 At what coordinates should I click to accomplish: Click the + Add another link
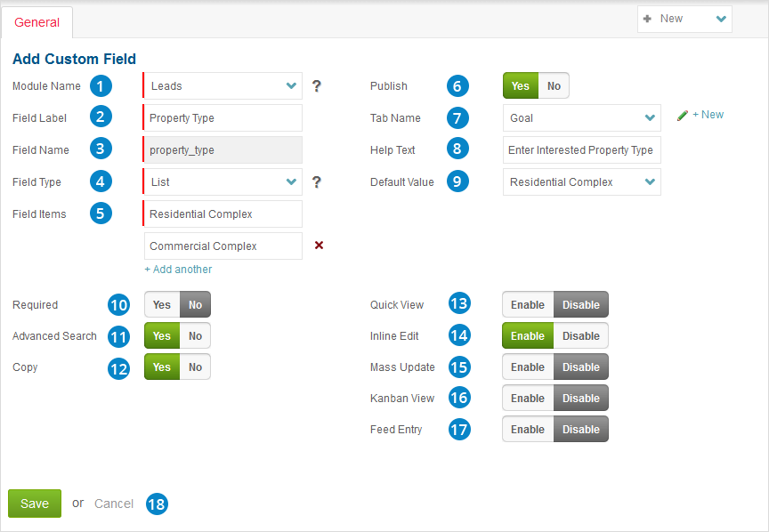point(179,270)
